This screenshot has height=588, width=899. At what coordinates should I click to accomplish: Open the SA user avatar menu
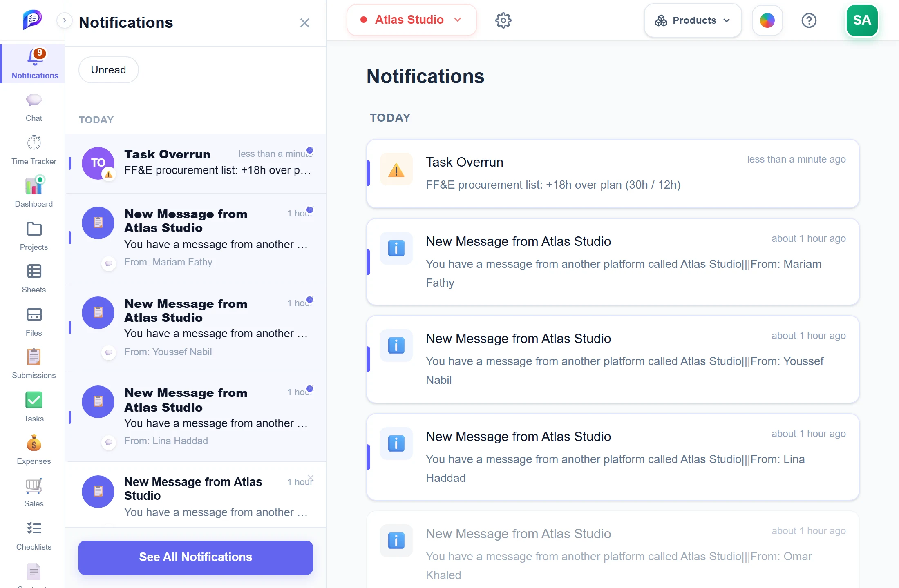[862, 20]
